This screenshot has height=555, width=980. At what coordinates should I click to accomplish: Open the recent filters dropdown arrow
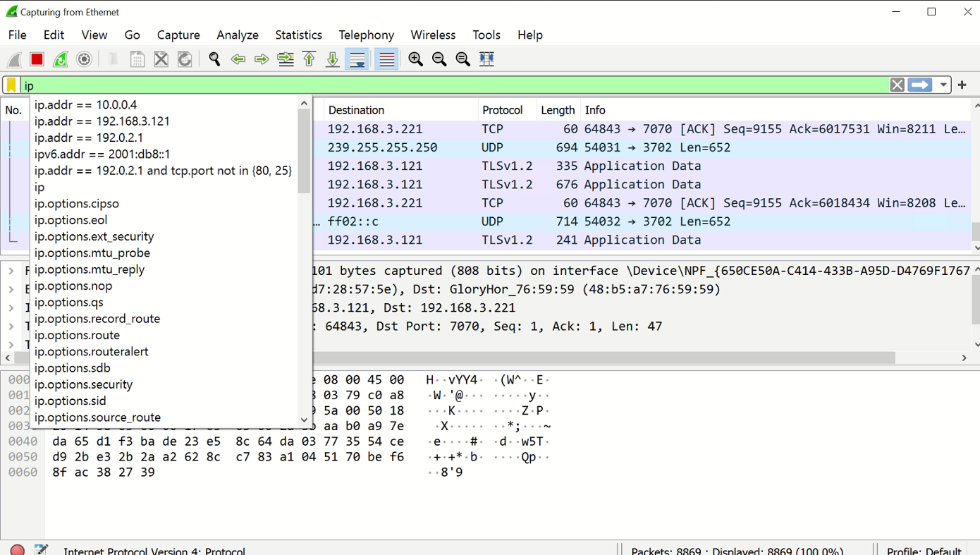click(x=943, y=85)
